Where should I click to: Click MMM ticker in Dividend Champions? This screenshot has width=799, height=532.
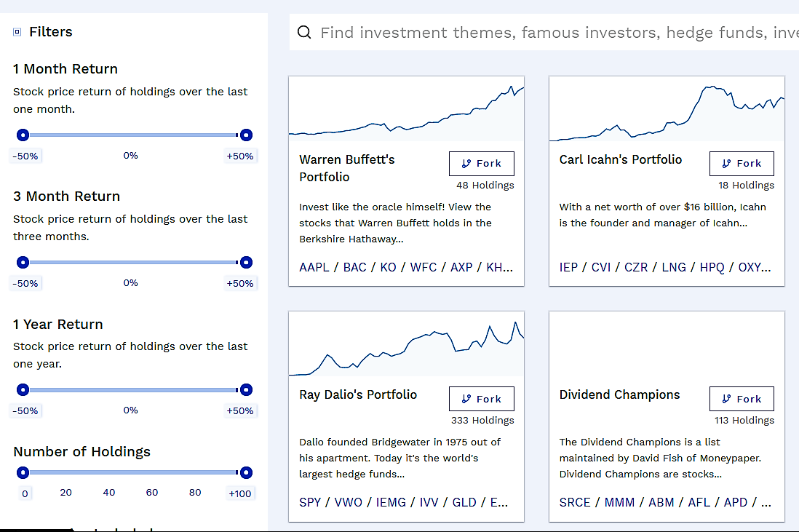click(x=619, y=502)
